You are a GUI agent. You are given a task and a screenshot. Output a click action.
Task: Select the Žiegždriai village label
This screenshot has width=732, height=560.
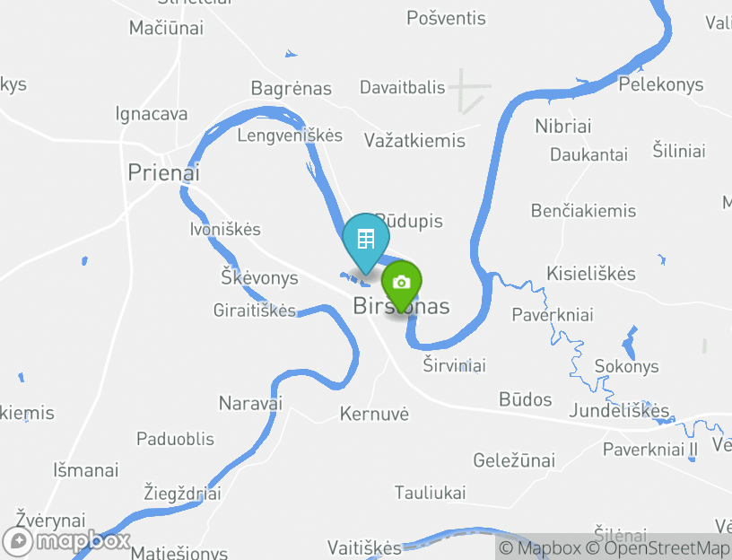pyautogui.click(x=182, y=494)
